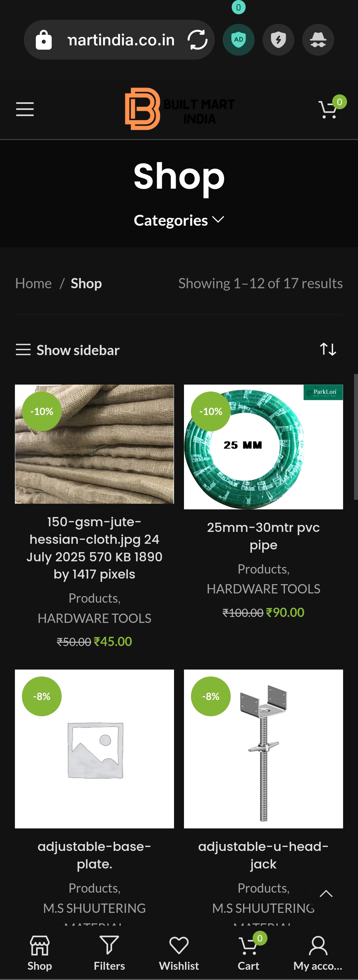Tap the scroll-to-top chevron arrow
This screenshot has width=358, height=980.
(x=326, y=894)
